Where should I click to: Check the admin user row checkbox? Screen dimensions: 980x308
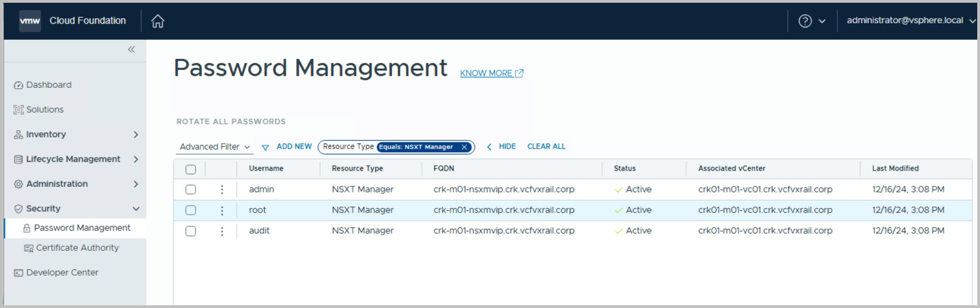[x=191, y=190]
